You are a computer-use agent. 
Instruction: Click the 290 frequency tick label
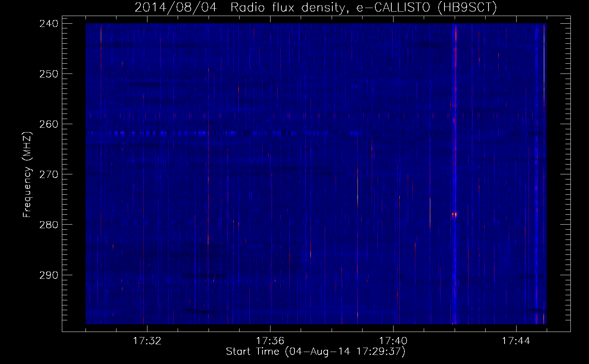(48, 275)
